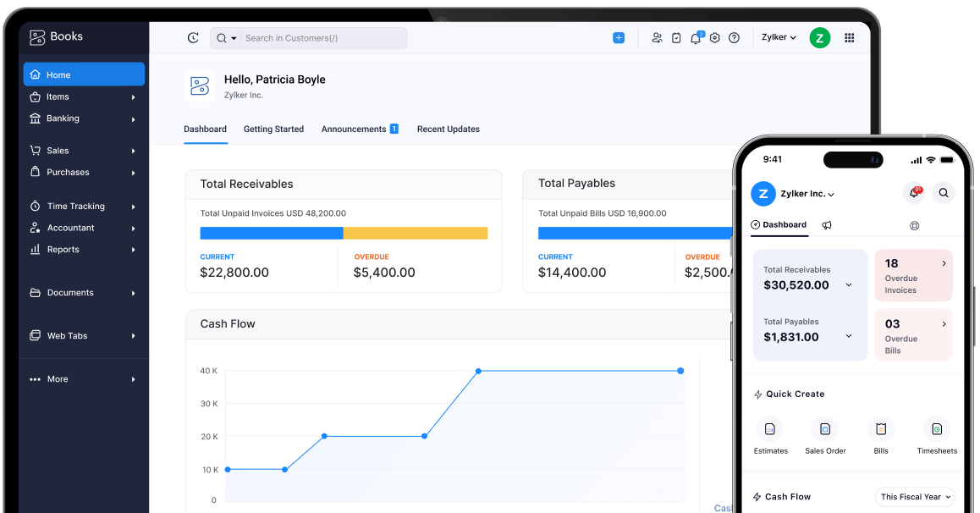
Task: Click the help question mark icon
Action: (734, 37)
